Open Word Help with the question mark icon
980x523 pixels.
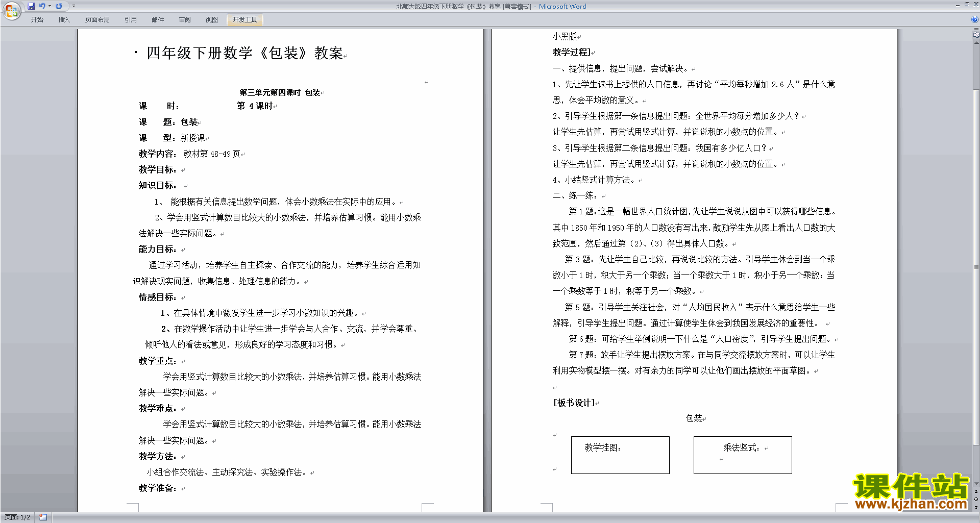tap(975, 20)
